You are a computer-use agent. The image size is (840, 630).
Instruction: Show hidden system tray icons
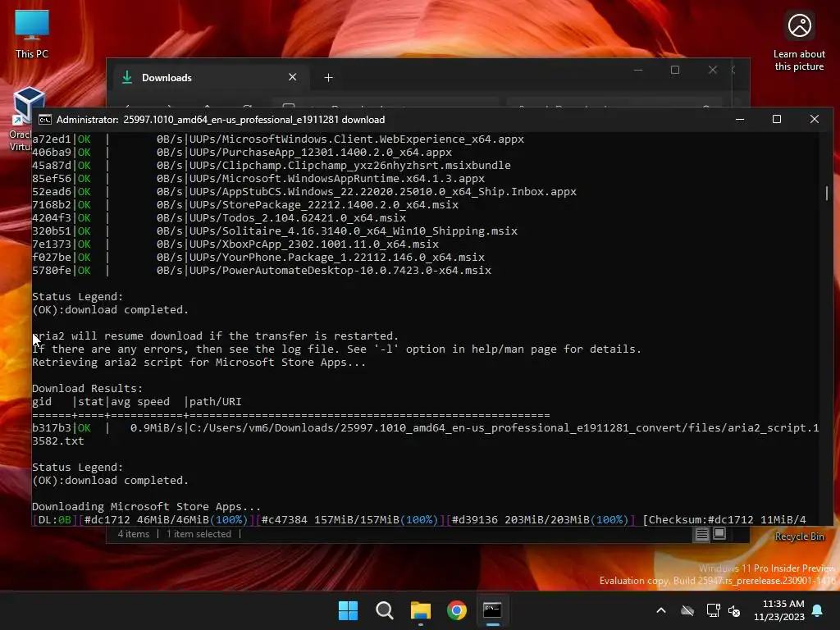[661, 610]
